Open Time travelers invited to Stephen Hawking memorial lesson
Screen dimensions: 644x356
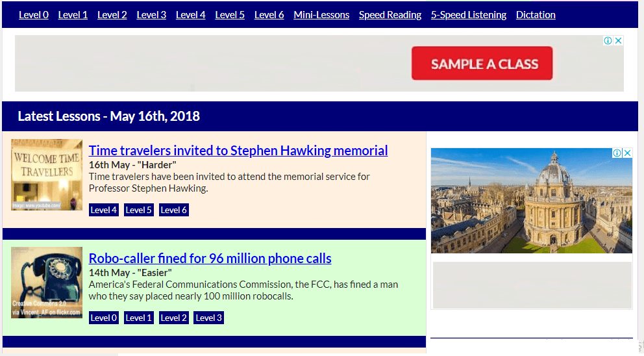[238, 151]
